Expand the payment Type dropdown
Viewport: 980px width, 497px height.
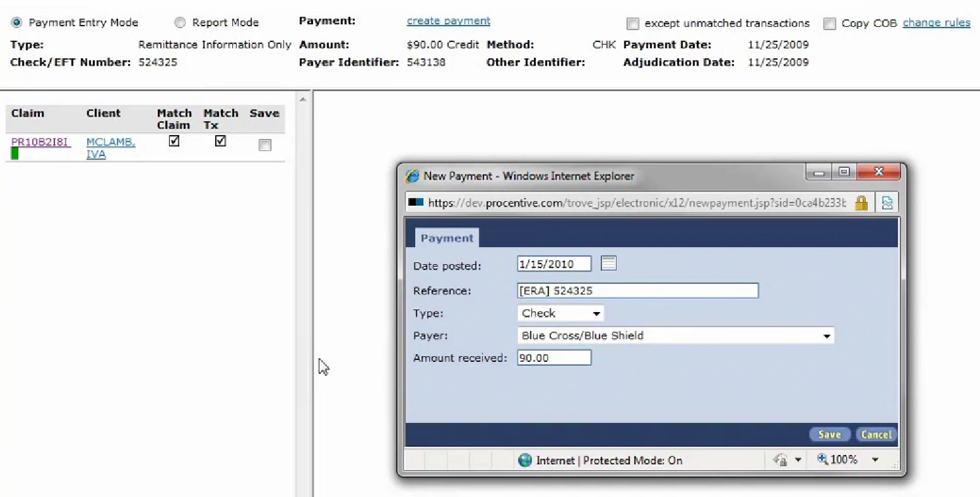click(596, 313)
